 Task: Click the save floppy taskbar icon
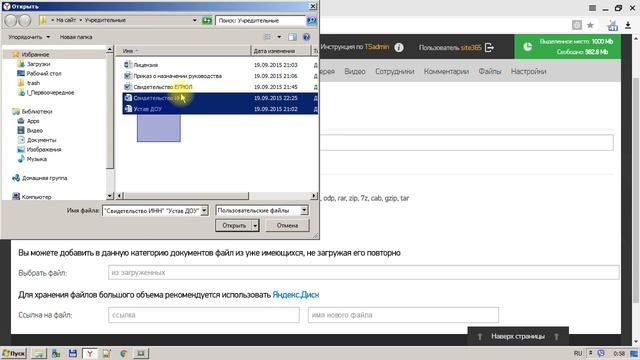(x=73, y=353)
